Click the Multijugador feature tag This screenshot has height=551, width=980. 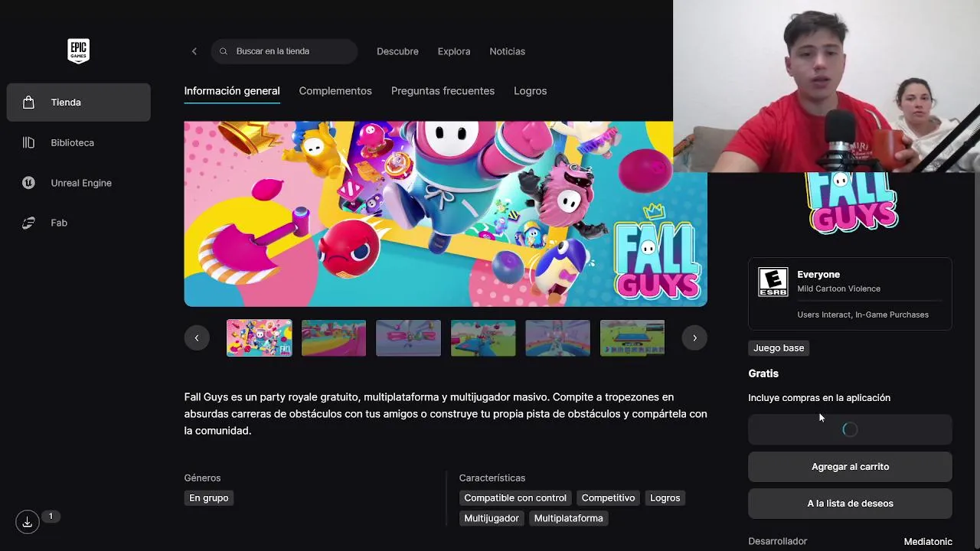coord(492,518)
